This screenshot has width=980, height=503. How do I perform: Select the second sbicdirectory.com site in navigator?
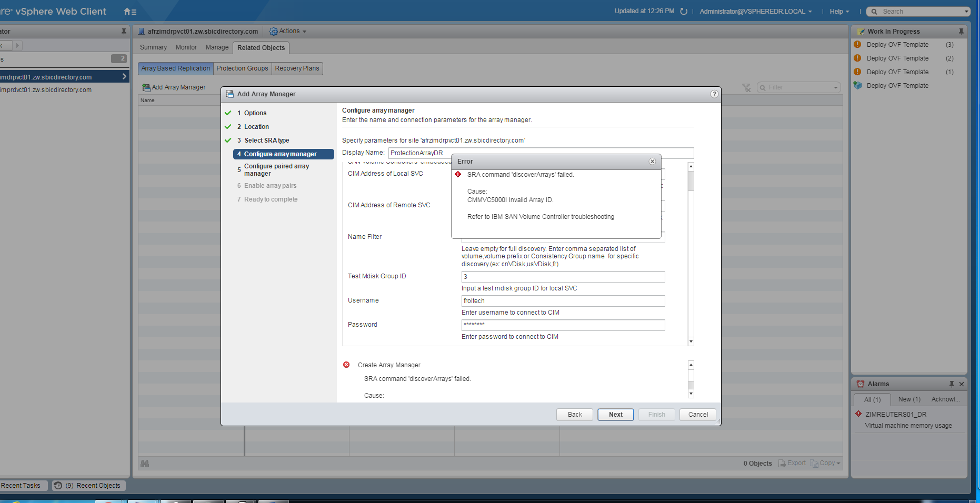[46, 90]
